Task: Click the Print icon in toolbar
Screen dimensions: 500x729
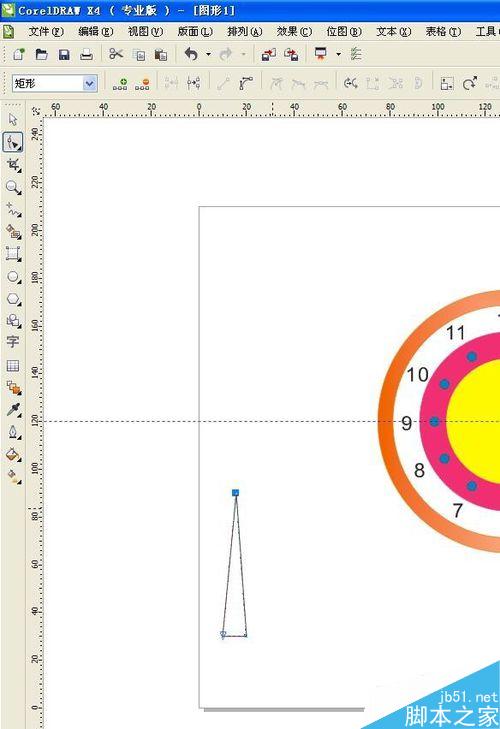Action: pos(86,55)
